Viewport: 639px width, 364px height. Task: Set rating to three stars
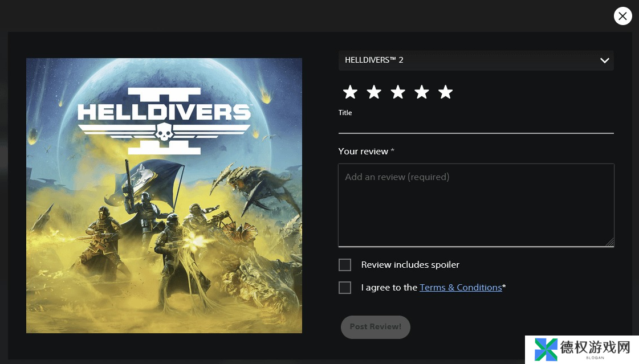(x=398, y=92)
